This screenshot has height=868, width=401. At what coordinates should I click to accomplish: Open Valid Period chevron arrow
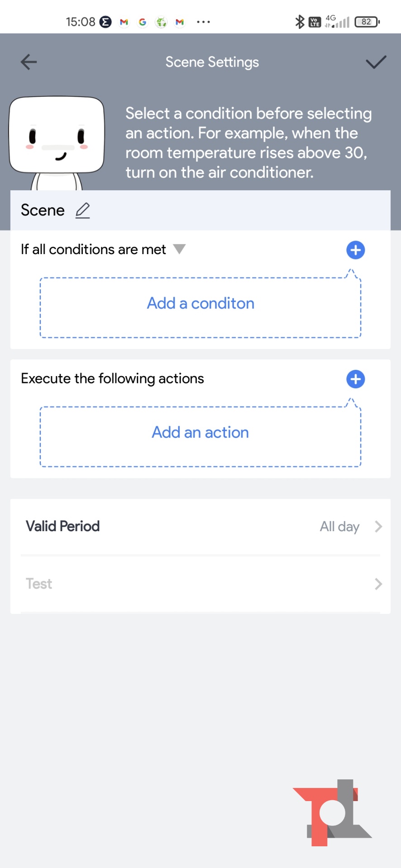378,527
